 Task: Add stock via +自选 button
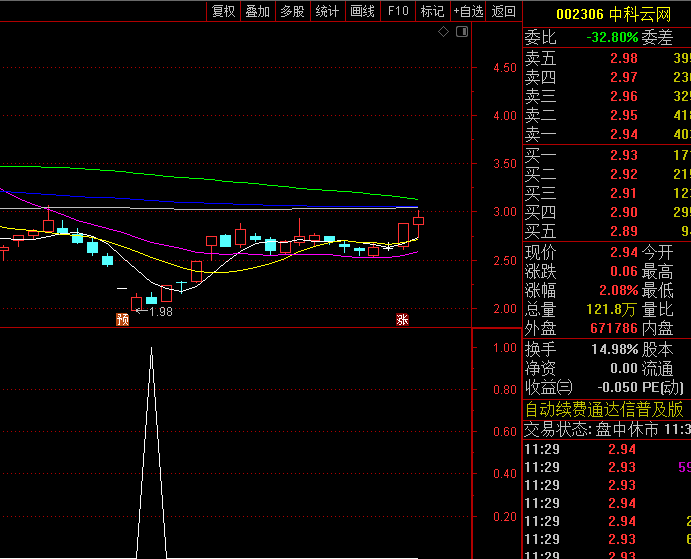(468, 11)
